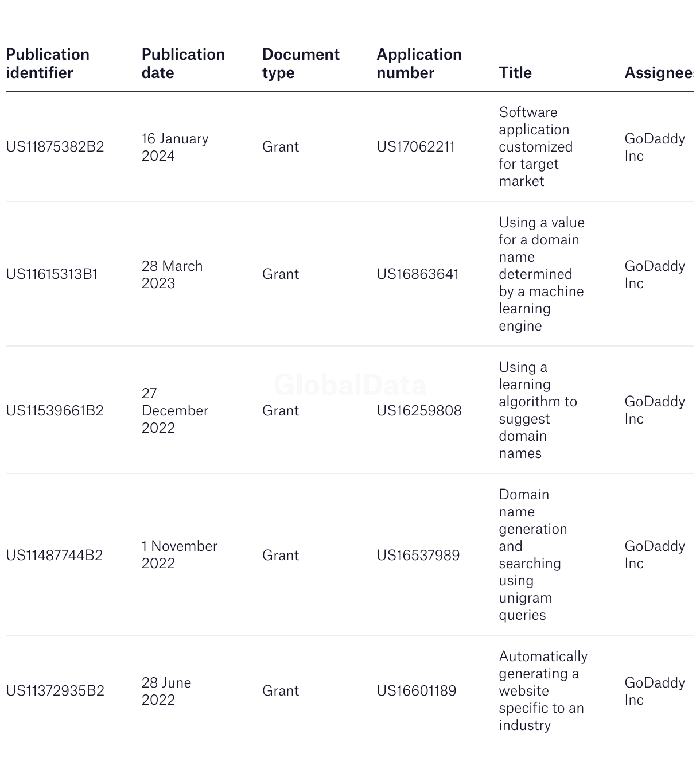Click application number US16863641

[418, 274]
